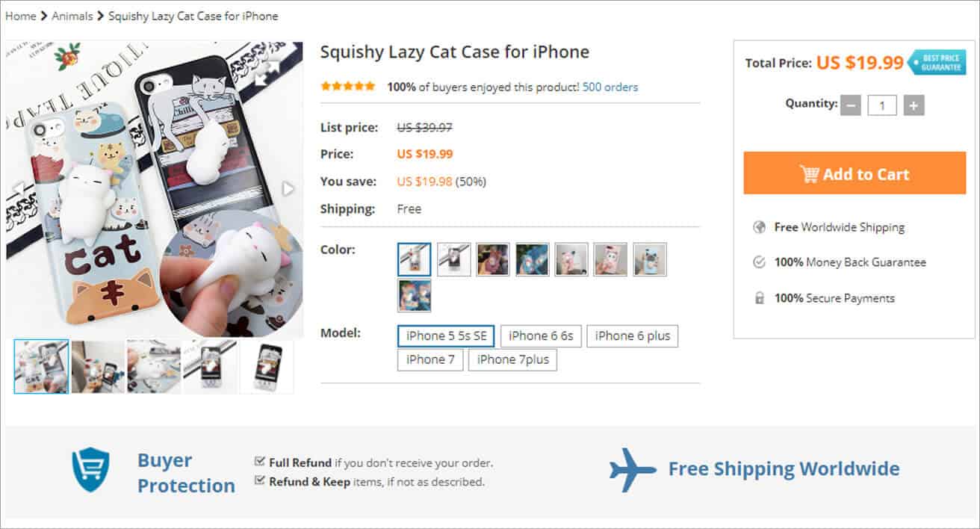
Task: Open the Animals breadcrumb category
Action: coord(72,16)
